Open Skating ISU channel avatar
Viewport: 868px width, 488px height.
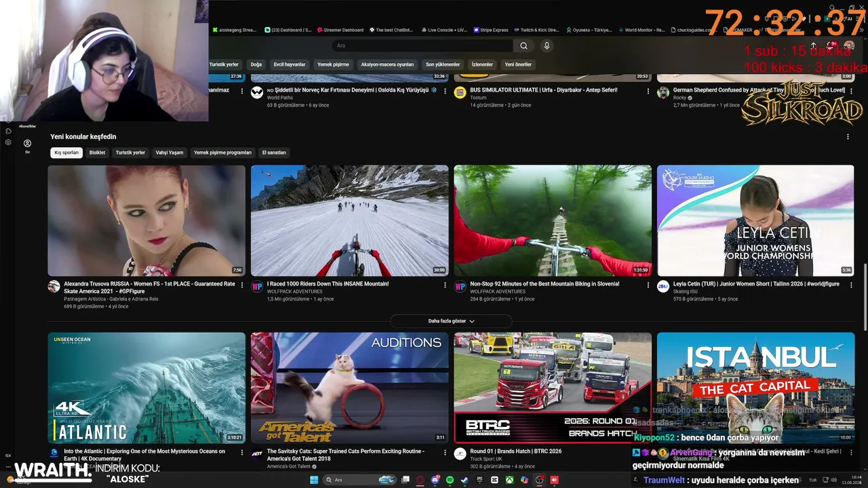click(663, 287)
